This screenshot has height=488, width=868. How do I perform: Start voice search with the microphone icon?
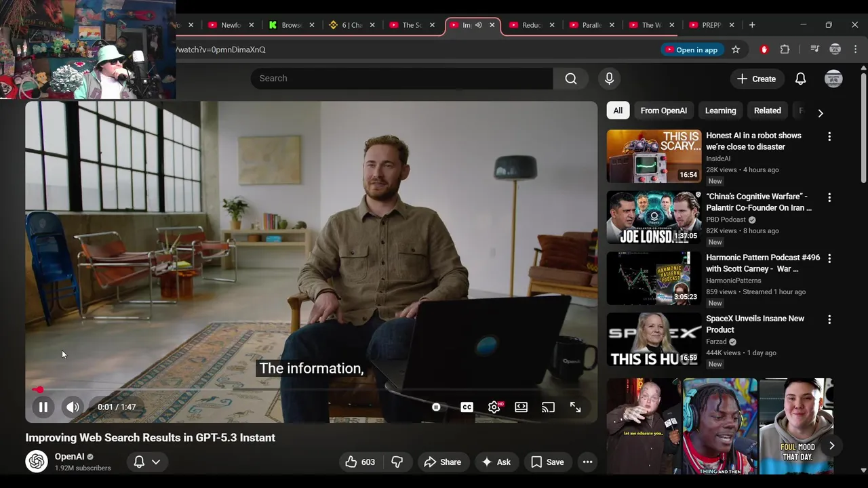pos(609,79)
